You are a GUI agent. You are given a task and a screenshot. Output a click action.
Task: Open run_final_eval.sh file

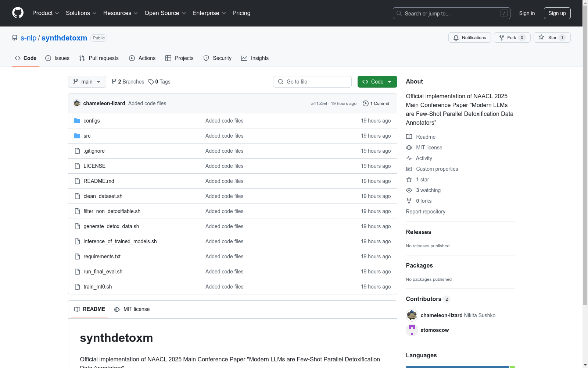[103, 272]
